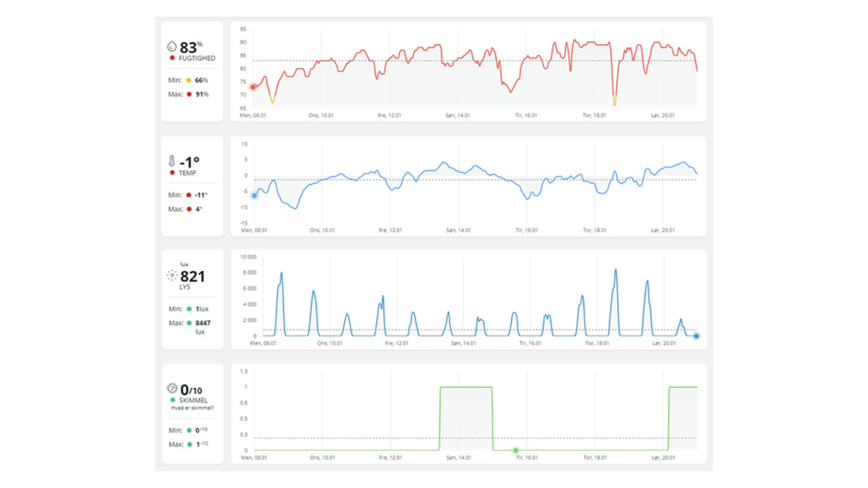Click the green status dot beside SKIMMEL
The height and width of the screenshot is (488, 868).
(x=173, y=399)
